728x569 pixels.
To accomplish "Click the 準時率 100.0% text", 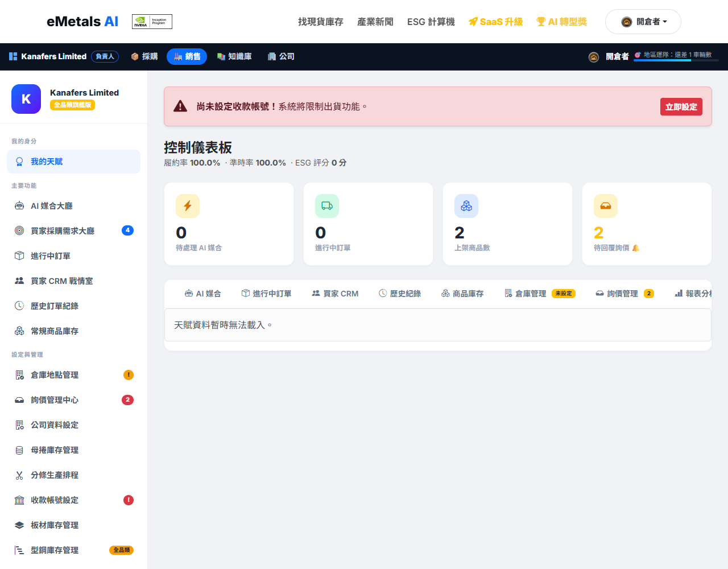I will [258, 163].
